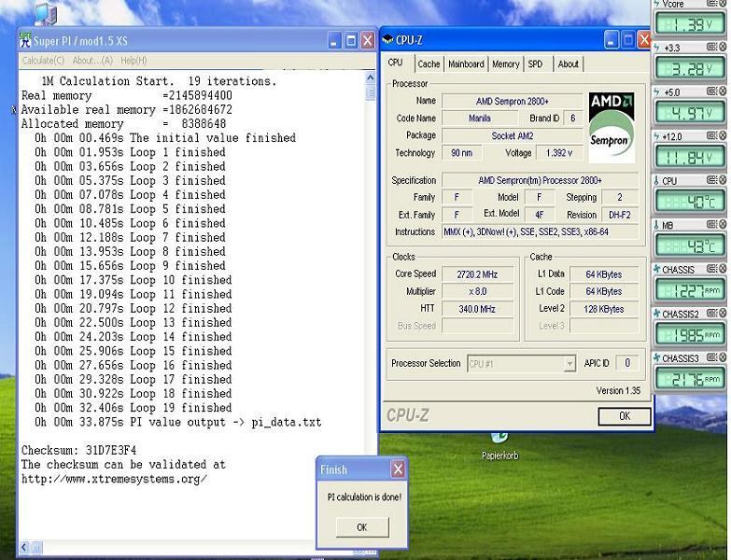Open settings icon on CPU temperature panel
Image resolution: width=731 pixels, height=560 pixels.
click(711, 180)
